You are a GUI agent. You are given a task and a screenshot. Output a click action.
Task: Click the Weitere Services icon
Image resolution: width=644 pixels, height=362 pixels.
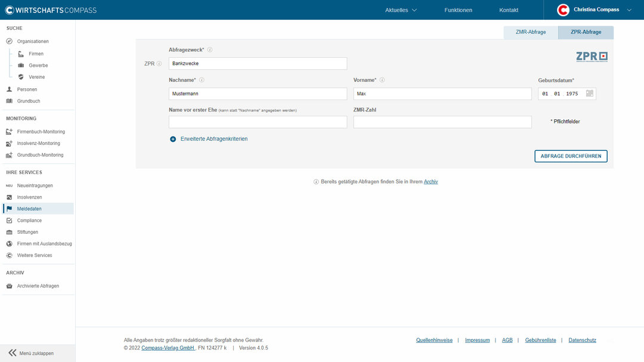point(10,256)
